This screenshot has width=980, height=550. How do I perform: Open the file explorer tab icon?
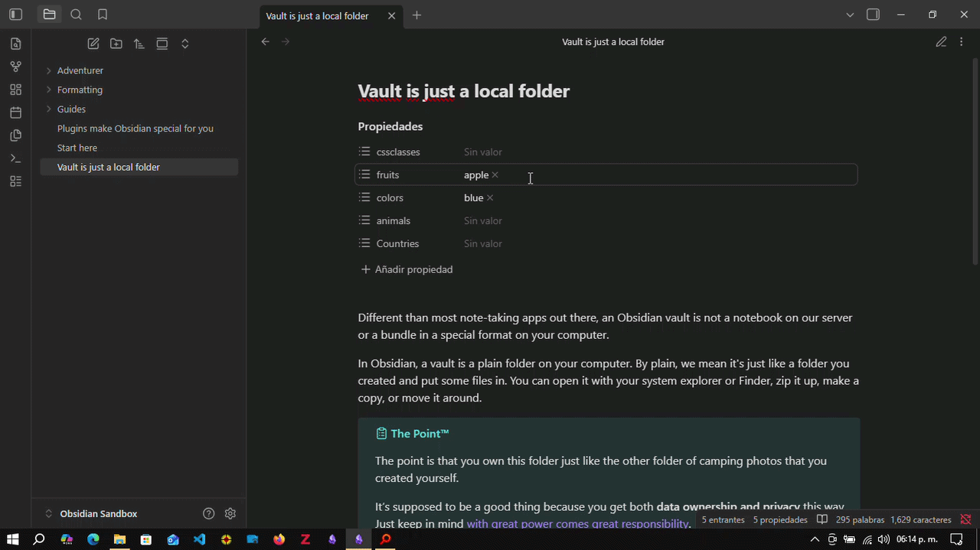pos(49,15)
